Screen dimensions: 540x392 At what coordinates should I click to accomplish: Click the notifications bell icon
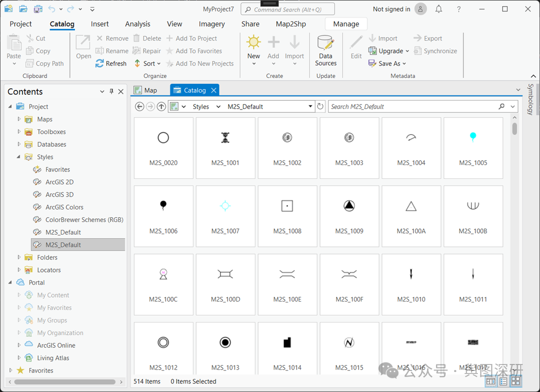click(438, 9)
